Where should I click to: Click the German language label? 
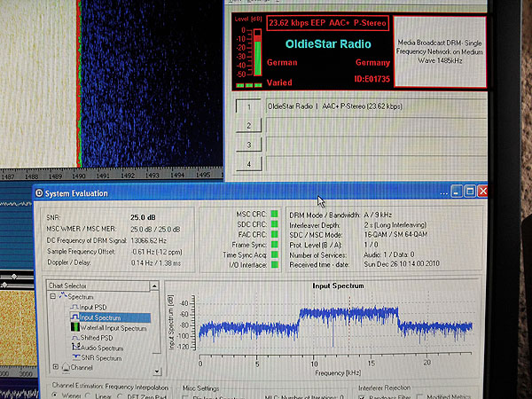(x=282, y=62)
